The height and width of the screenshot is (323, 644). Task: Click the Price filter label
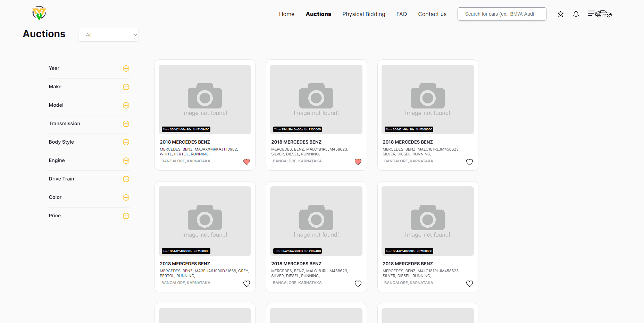pos(55,216)
